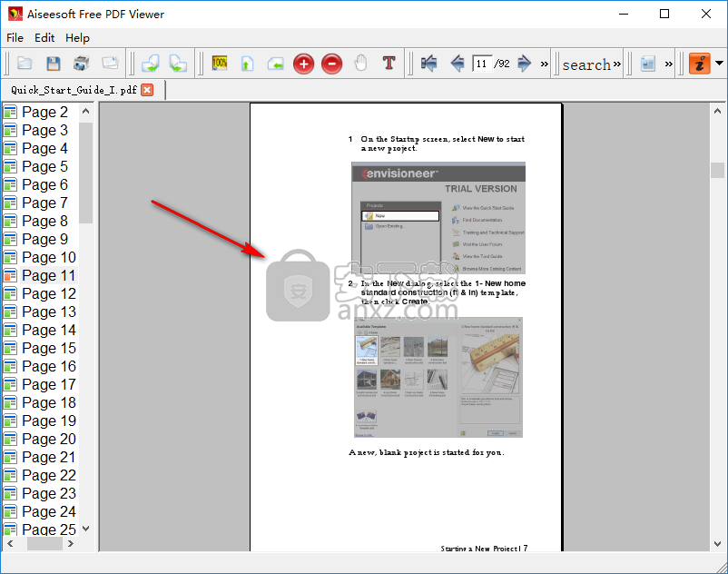Rotate the page with the second green-arrow rotate icon

pyautogui.click(x=178, y=64)
